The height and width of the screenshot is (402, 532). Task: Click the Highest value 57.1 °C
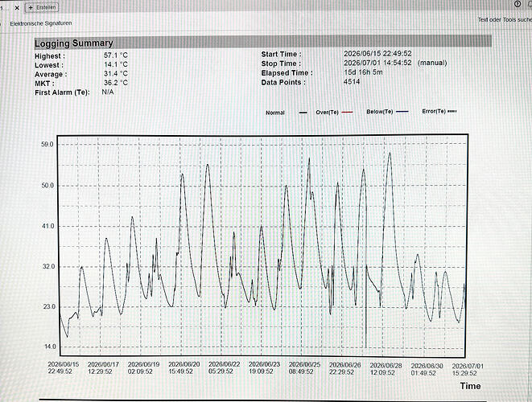point(116,55)
